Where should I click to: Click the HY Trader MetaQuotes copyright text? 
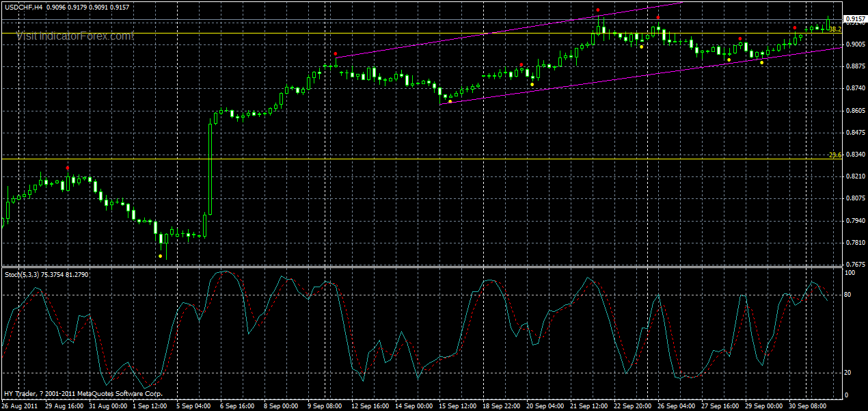(x=81, y=394)
